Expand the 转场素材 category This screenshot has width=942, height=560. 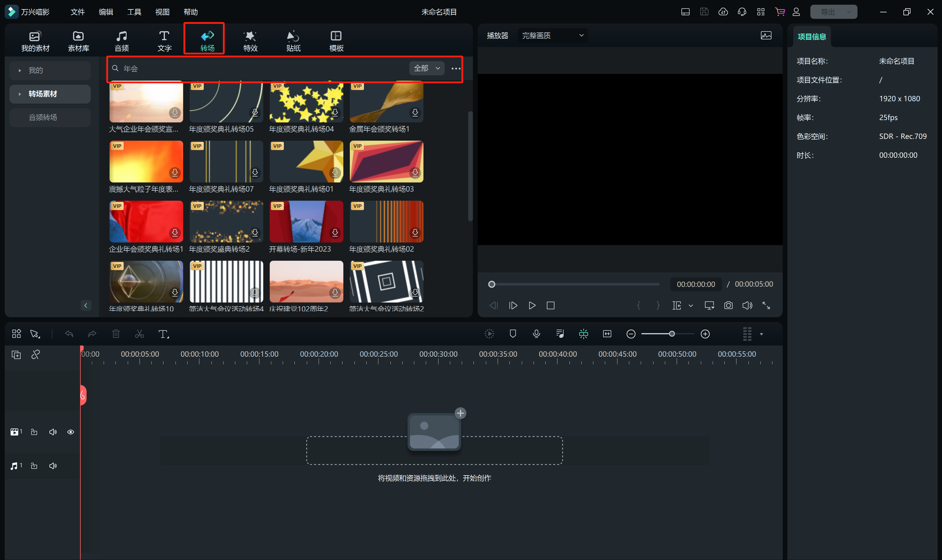point(42,94)
